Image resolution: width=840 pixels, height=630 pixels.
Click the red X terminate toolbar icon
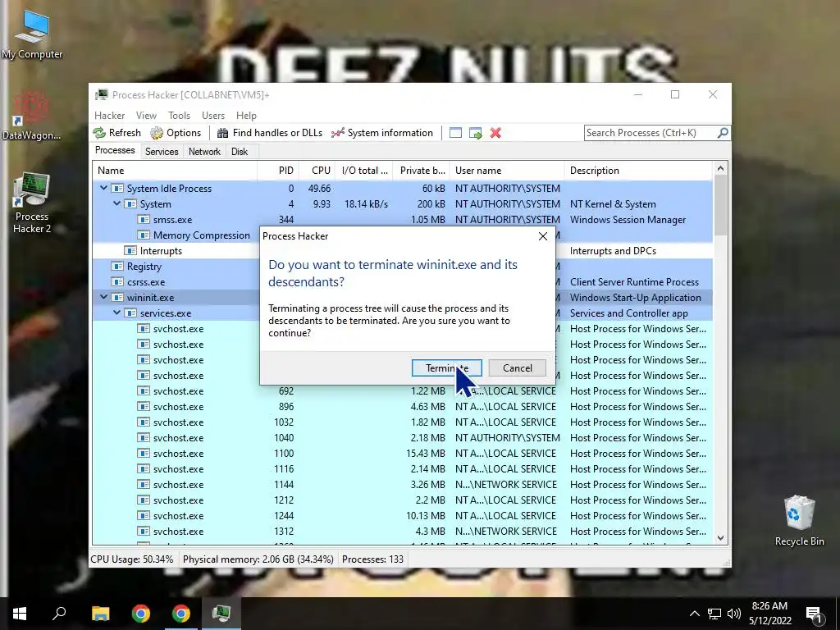[x=495, y=133]
